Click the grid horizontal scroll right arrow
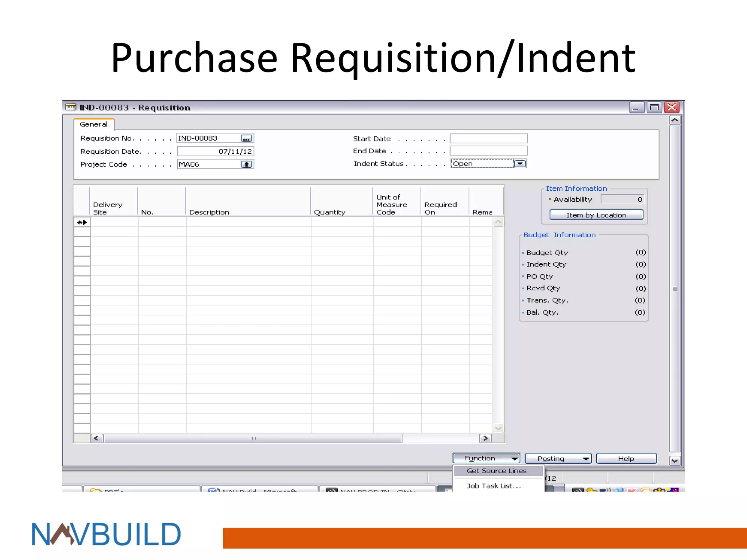747x560 pixels. point(485,438)
